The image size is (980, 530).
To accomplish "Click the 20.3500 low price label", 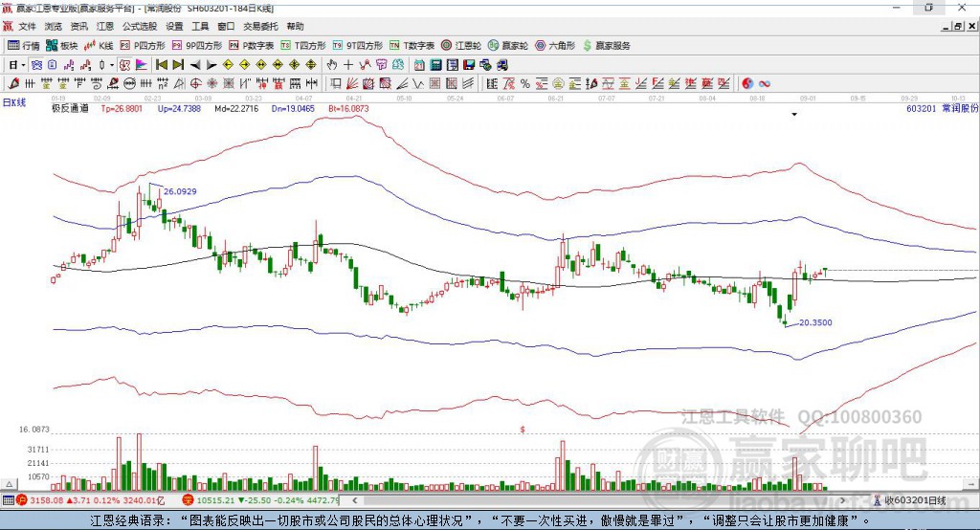I will click(815, 322).
